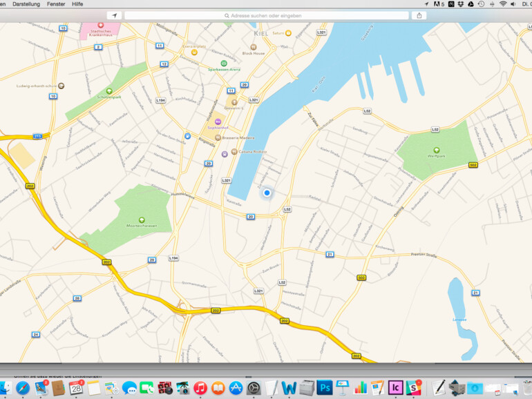
Task: Open the Wi-Fi status menu
Action: click(x=502, y=4)
